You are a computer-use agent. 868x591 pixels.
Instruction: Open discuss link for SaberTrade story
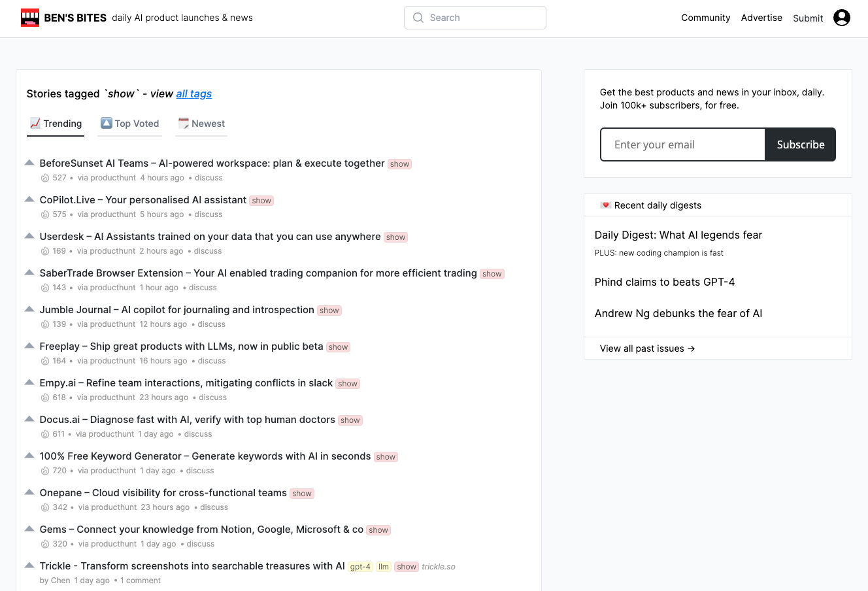point(203,288)
